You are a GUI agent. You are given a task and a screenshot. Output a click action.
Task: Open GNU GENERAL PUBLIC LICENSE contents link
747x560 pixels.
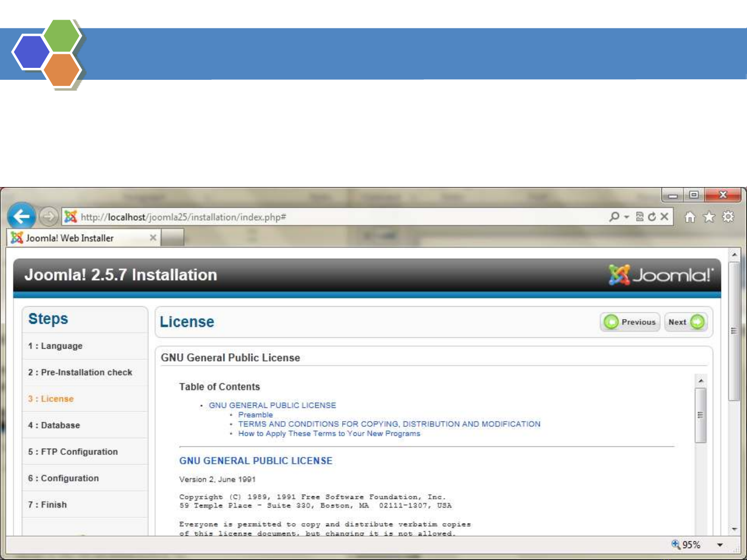coord(272,405)
